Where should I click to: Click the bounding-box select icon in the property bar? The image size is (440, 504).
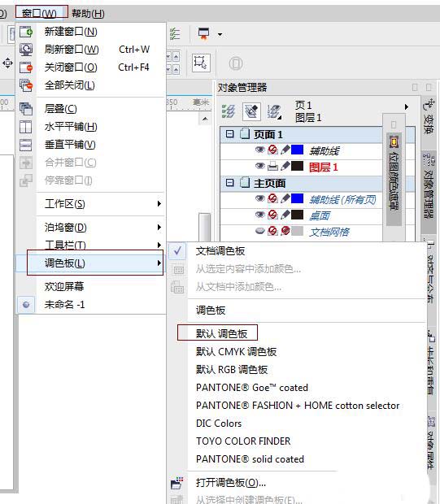click(x=201, y=63)
